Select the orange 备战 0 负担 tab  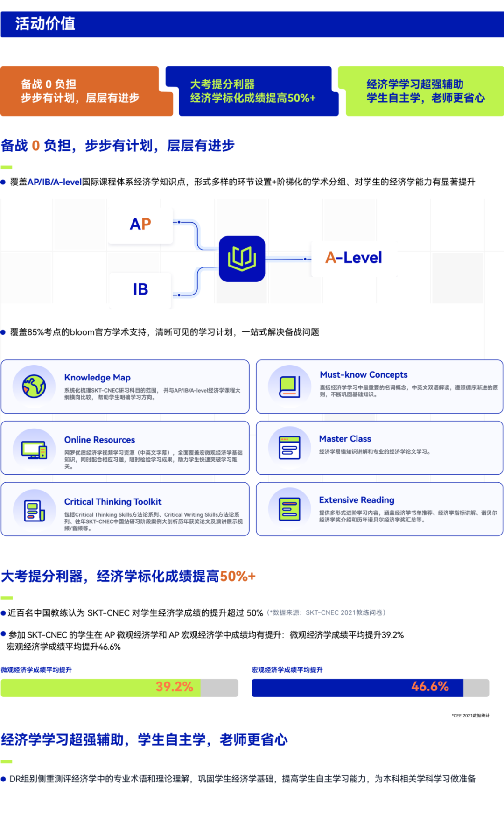(86, 91)
